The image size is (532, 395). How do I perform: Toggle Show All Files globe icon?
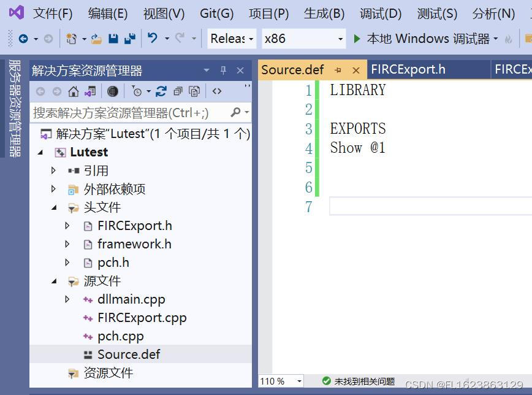coord(113,91)
